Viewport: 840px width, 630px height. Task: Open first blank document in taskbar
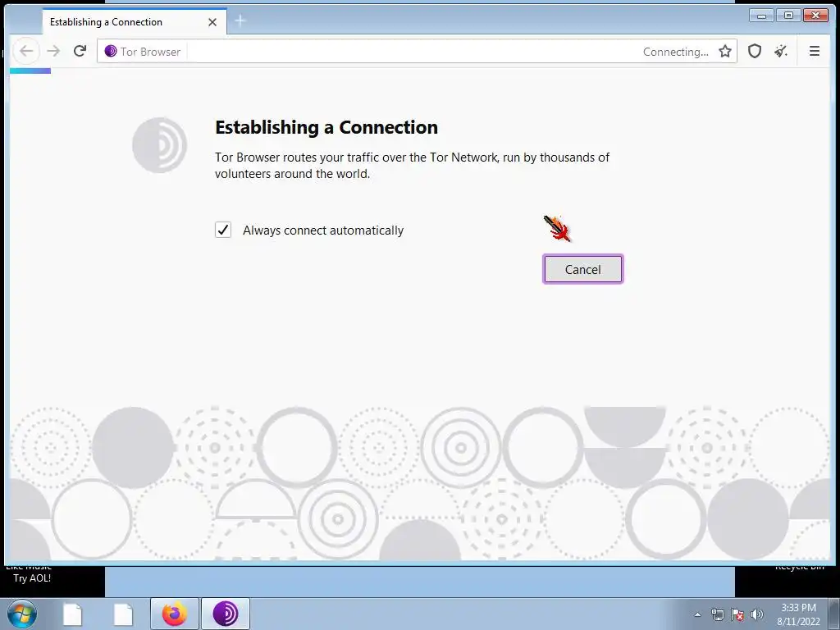tap(72, 614)
